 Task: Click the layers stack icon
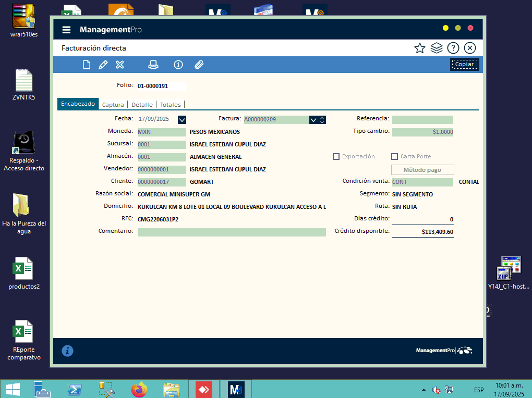coord(437,48)
